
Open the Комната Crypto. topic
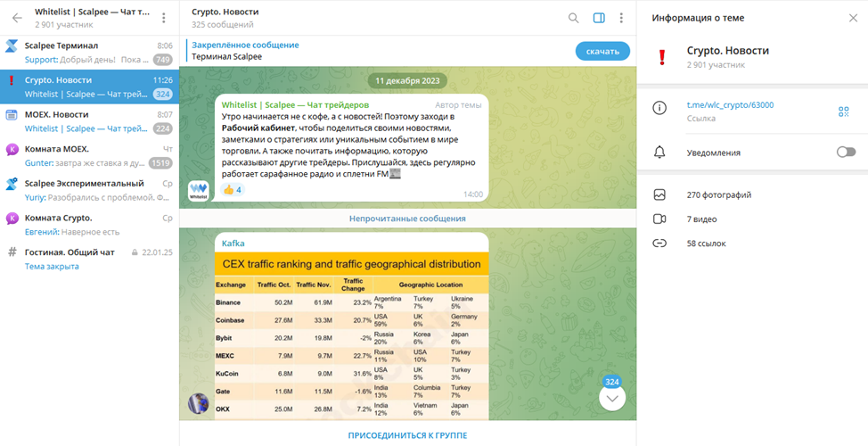point(90,225)
